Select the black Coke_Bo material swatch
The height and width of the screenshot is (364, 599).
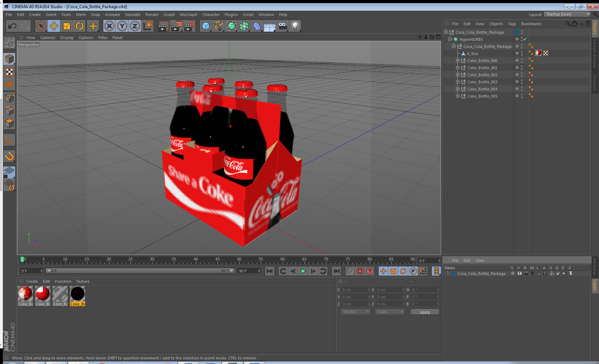pyautogui.click(x=77, y=296)
